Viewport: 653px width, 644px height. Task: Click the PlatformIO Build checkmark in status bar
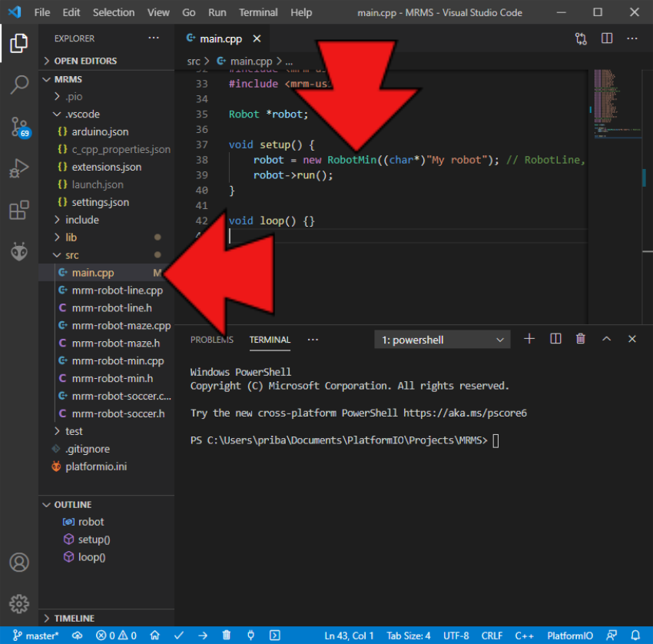tap(179, 636)
